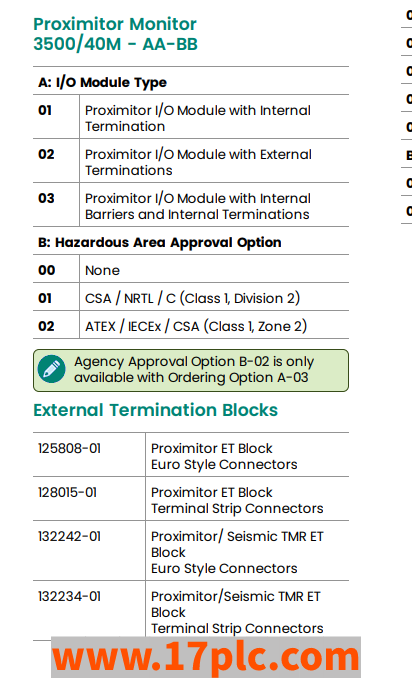Click Proximitor ET Block Euro Style Connectors
Image resolution: width=412 pixels, height=678 pixels.
pos(224,456)
